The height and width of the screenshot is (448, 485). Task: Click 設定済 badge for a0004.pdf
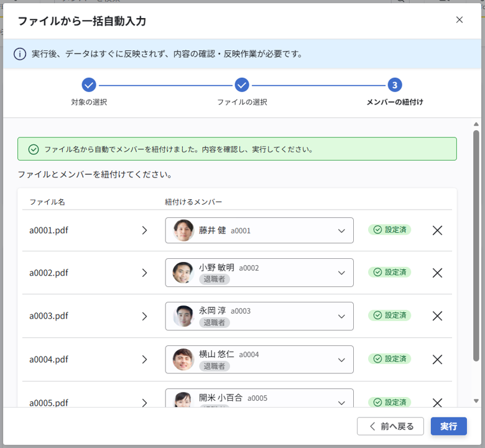coord(389,359)
